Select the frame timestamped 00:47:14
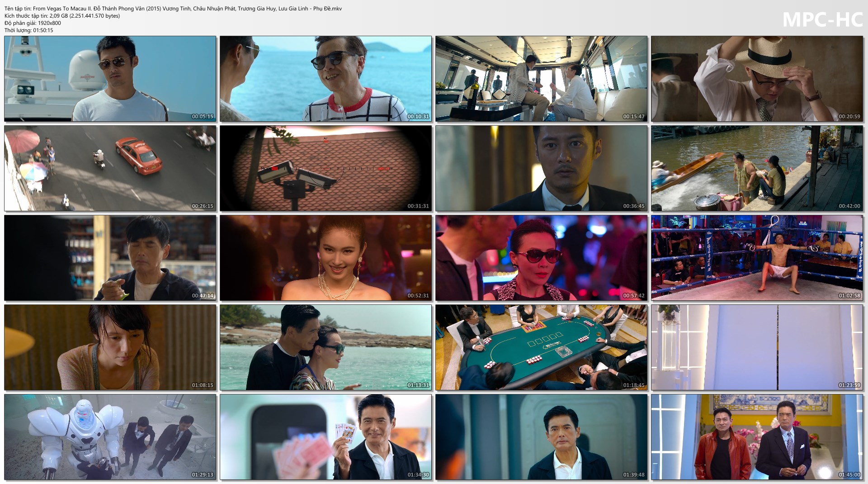Viewport: 868px width, 484px height. click(110, 258)
